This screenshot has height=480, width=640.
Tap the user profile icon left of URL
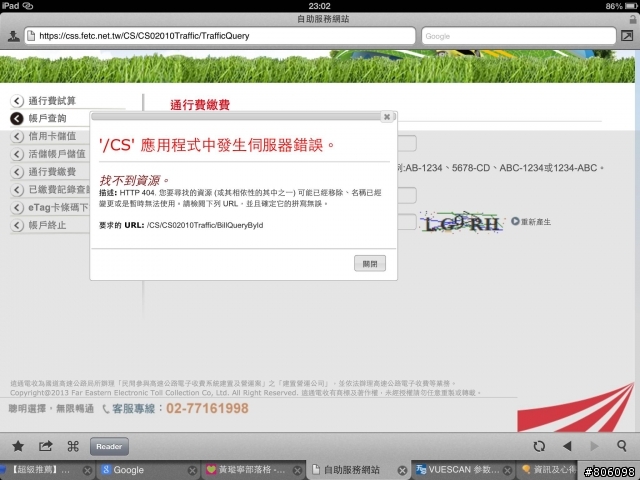13,36
